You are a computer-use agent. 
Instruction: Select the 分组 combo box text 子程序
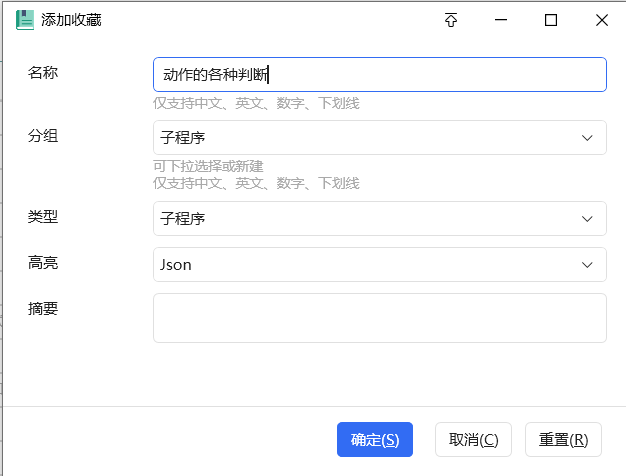tap(182, 138)
